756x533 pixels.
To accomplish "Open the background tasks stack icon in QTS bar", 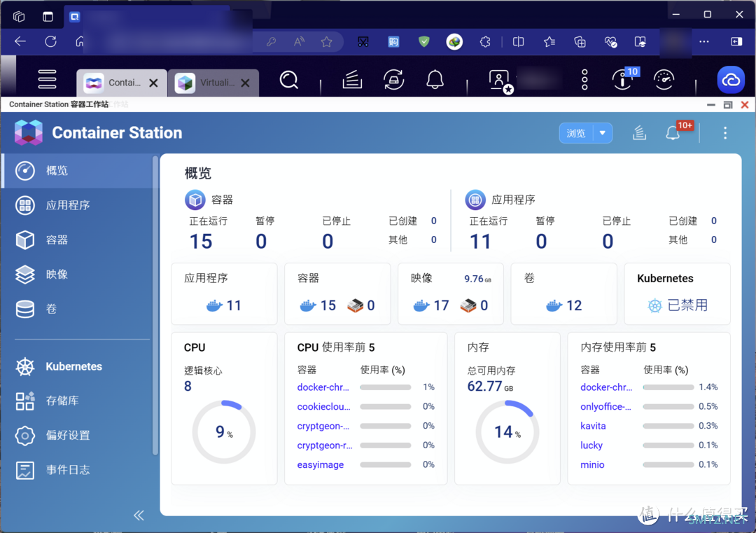I will pyautogui.click(x=352, y=80).
